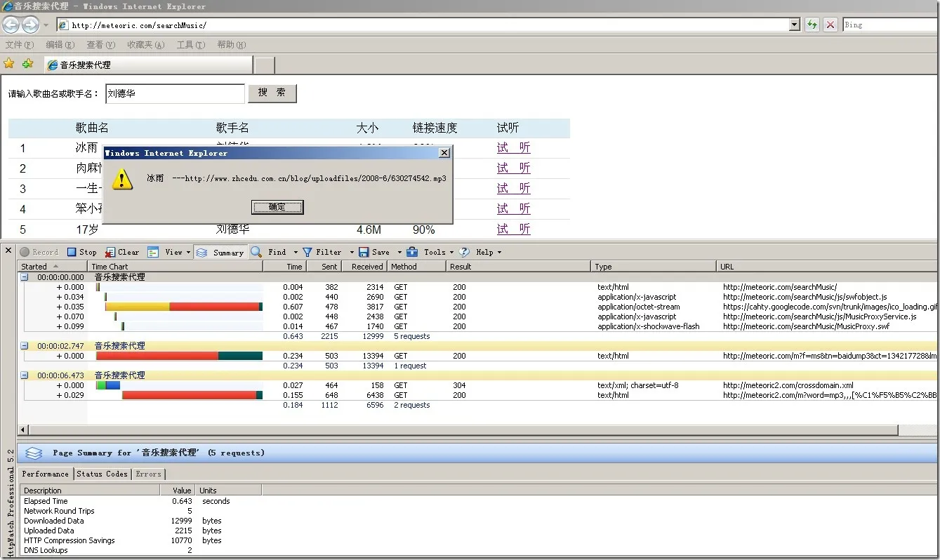
Task: Toggle the Summary panel button
Action: (x=220, y=252)
